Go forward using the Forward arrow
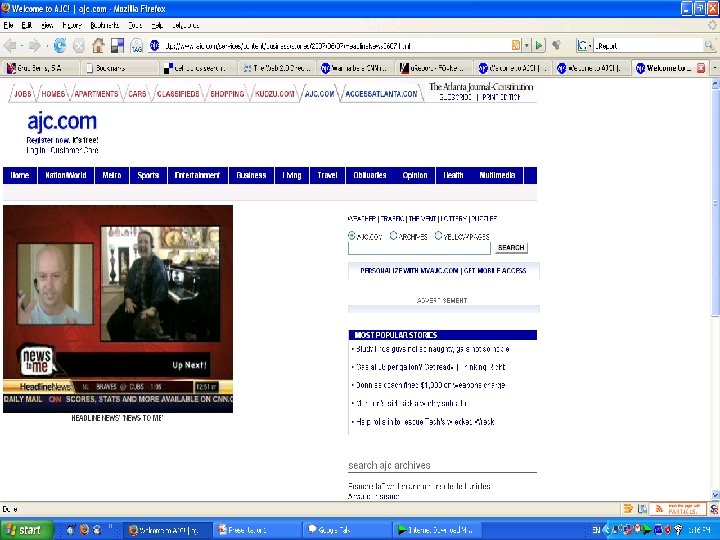 click(34, 45)
